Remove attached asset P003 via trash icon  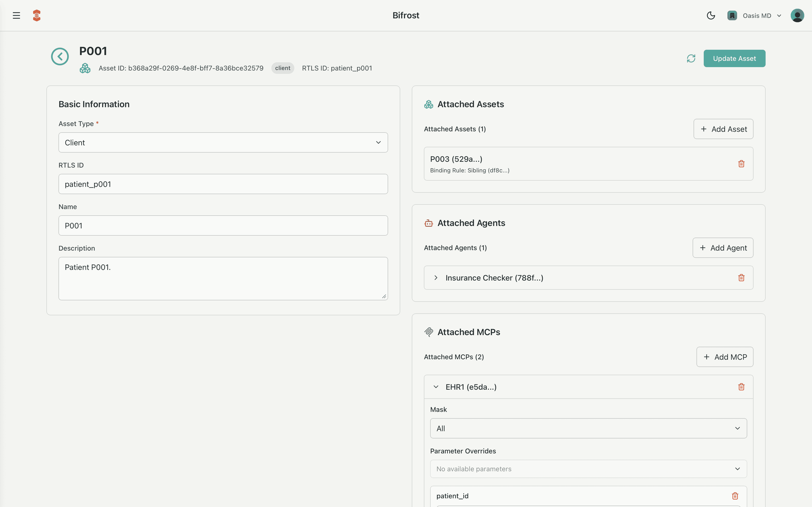[x=741, y=164]
